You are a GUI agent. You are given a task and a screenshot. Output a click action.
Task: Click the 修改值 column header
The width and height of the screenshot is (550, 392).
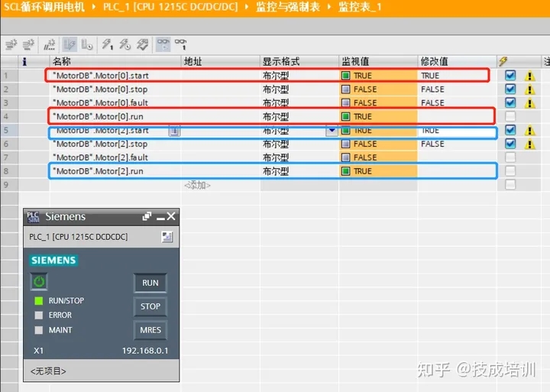coord(457,61)
